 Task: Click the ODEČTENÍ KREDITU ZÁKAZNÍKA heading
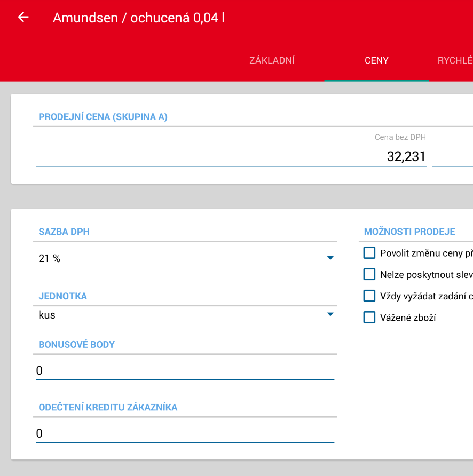pos(108,407)
